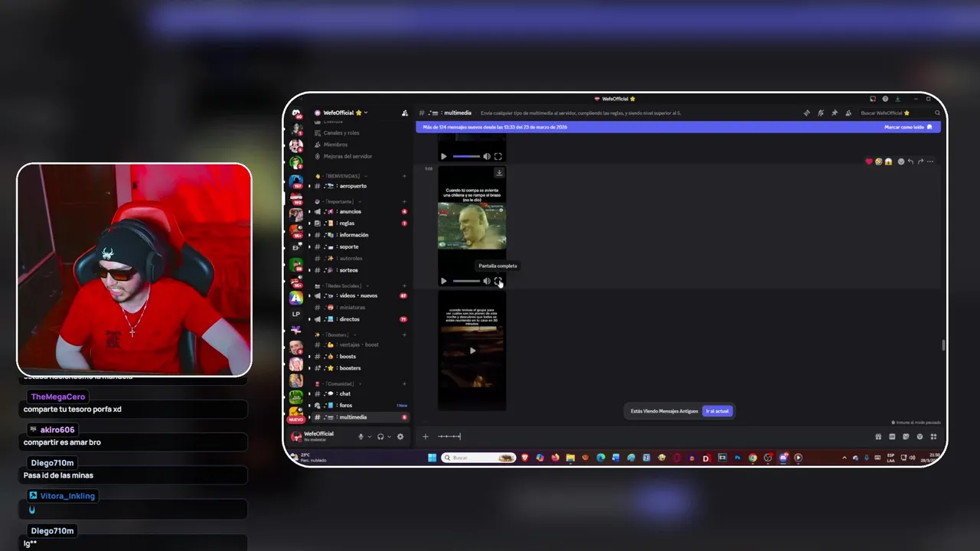Open the LP server in sidebar
This screenshot has height=551, width=980.
click(296, 314)
